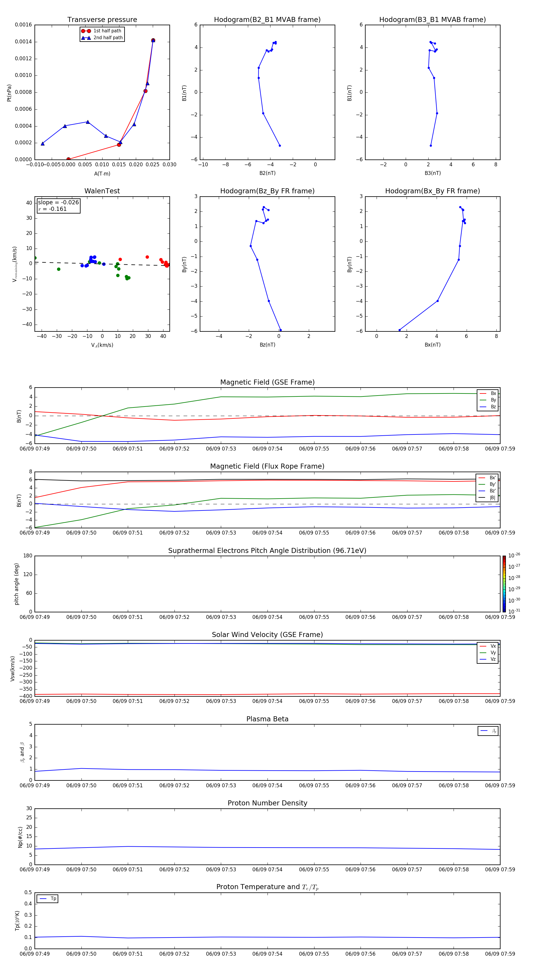Select the Vz entry in velocity legend
The image size is (535, 980).
click(x=488, y=659)
